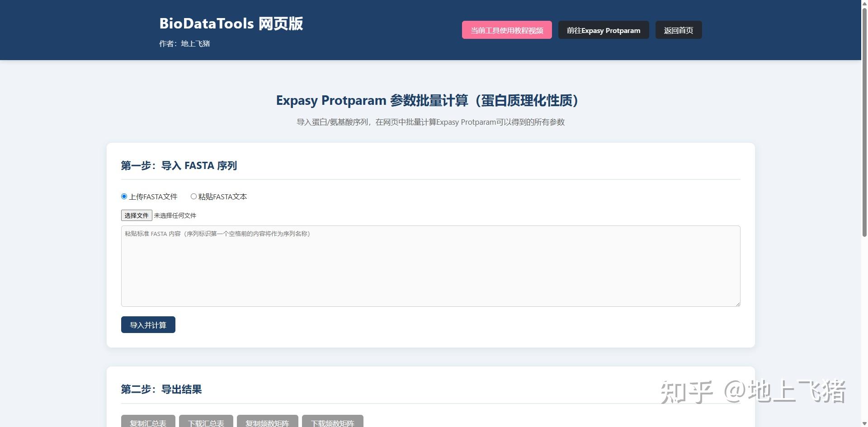Go to Expasy Protparam site

coord(604,30)
